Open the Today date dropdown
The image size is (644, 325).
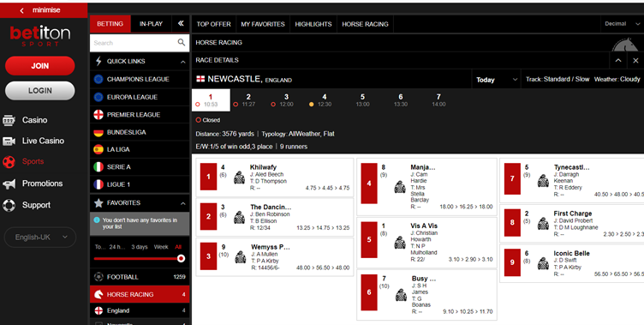[496, 80]
